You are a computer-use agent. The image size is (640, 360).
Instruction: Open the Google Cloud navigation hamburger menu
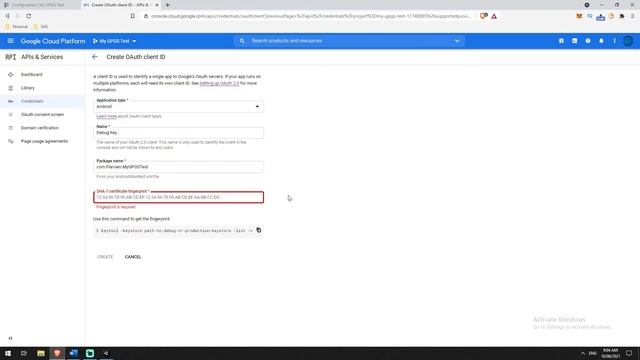(x=11, y=41)
